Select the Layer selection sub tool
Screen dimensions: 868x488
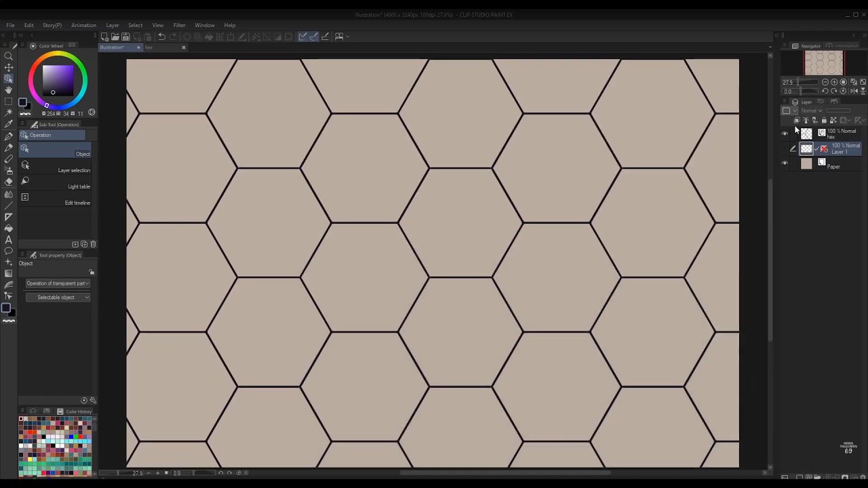54,167
